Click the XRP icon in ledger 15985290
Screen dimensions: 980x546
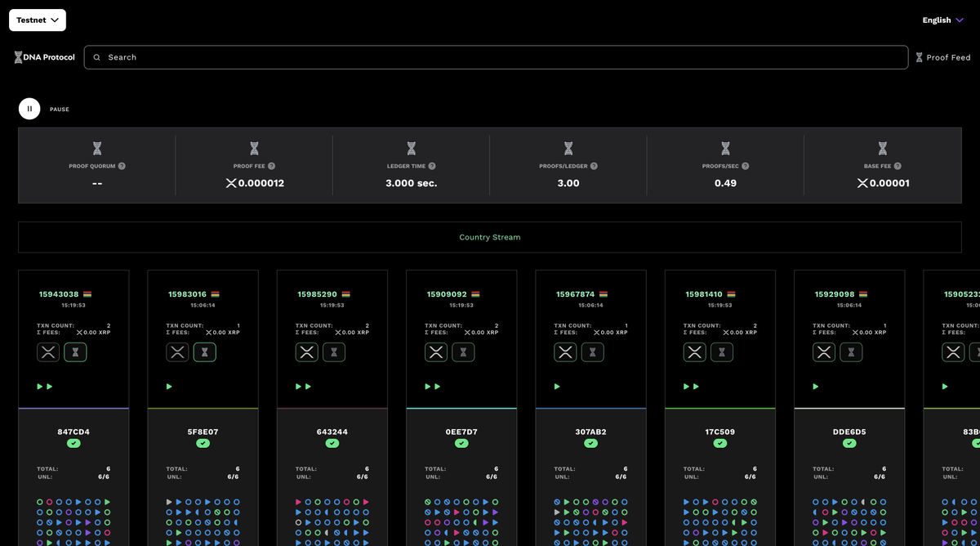pos(307,352)
